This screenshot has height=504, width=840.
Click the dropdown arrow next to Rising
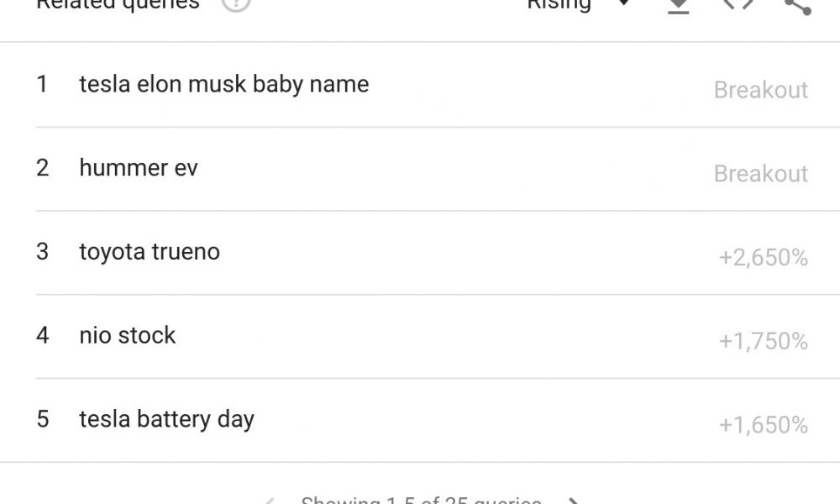pyautogui.click(x=623, y=3)
